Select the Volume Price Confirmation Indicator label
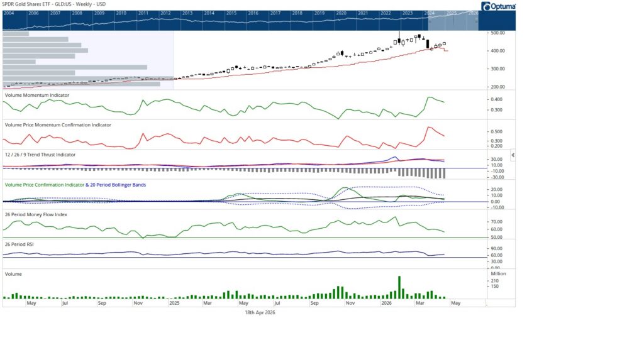Image resolution: width=644 pixels, height=362 pixels. click(44, 184)
